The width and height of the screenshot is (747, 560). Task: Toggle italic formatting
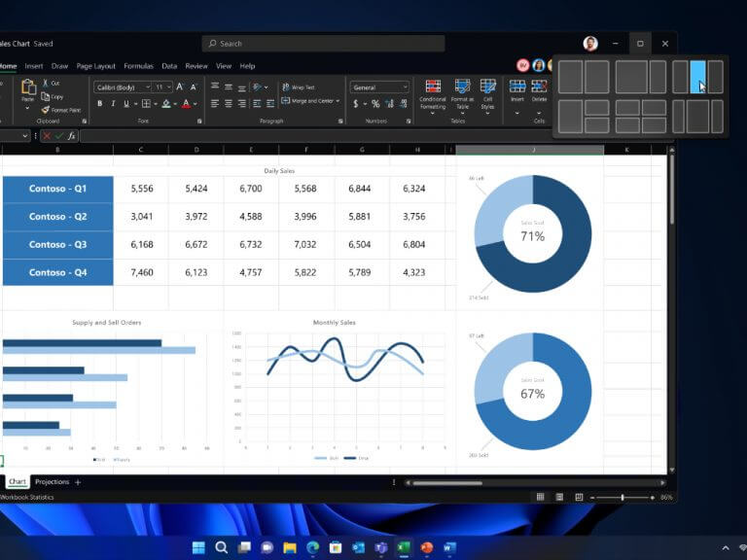pyautogui.click(x=113, y=103)
